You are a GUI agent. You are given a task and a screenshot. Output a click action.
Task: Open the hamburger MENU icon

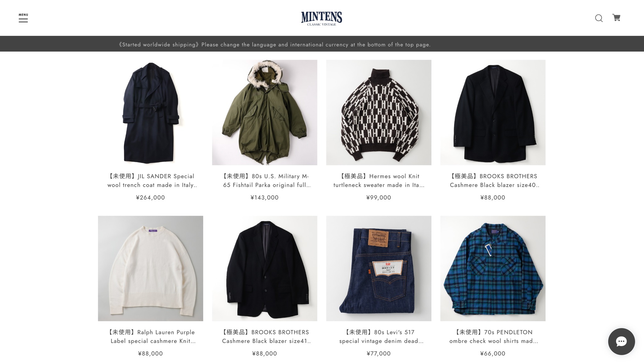[x=23, y=18]
